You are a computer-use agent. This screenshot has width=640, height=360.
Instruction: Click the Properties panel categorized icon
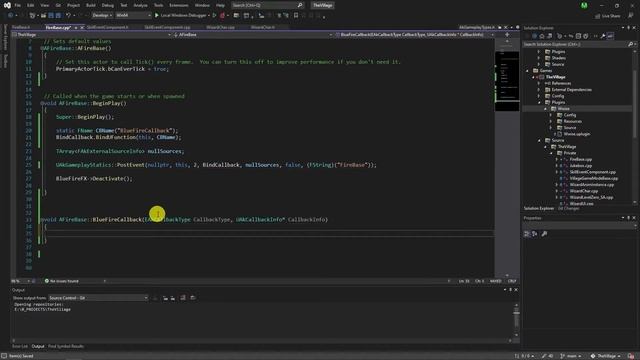(x=527, y=234)
